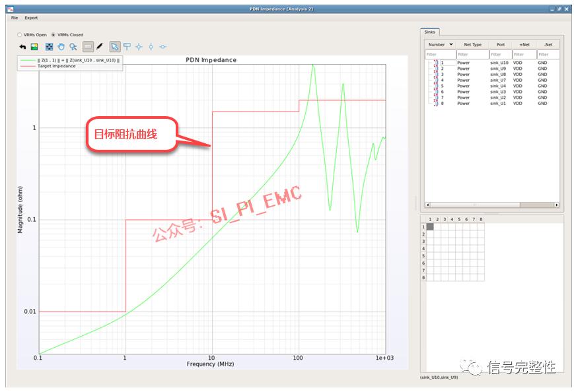574x392 pixels.
Task: Click the Net Type column header
Action: [472, 45]
